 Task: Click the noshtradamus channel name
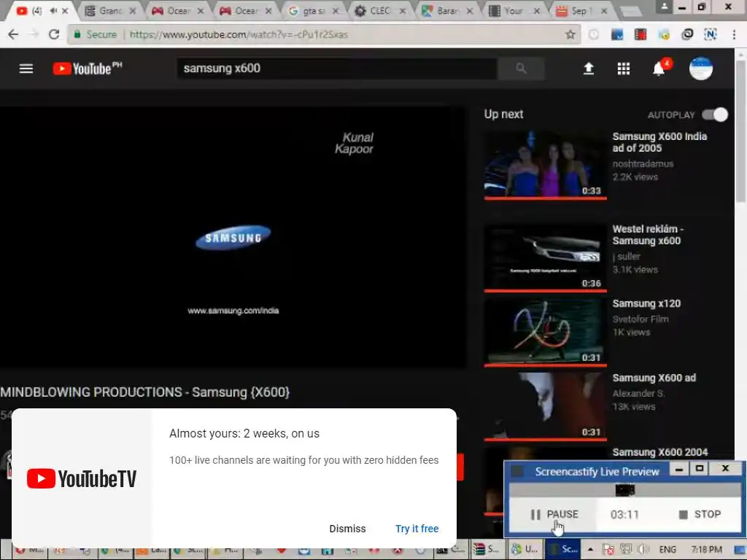[x=643, y=164]
